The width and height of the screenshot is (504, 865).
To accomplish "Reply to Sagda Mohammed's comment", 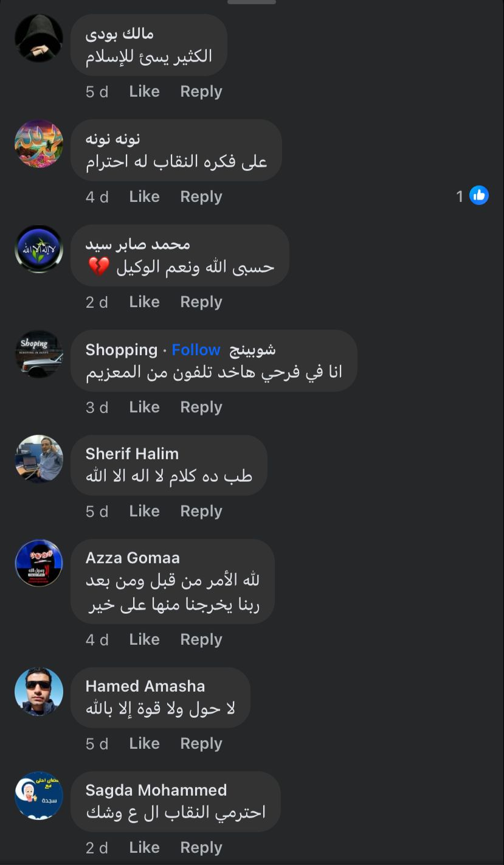I will [201, 848].
